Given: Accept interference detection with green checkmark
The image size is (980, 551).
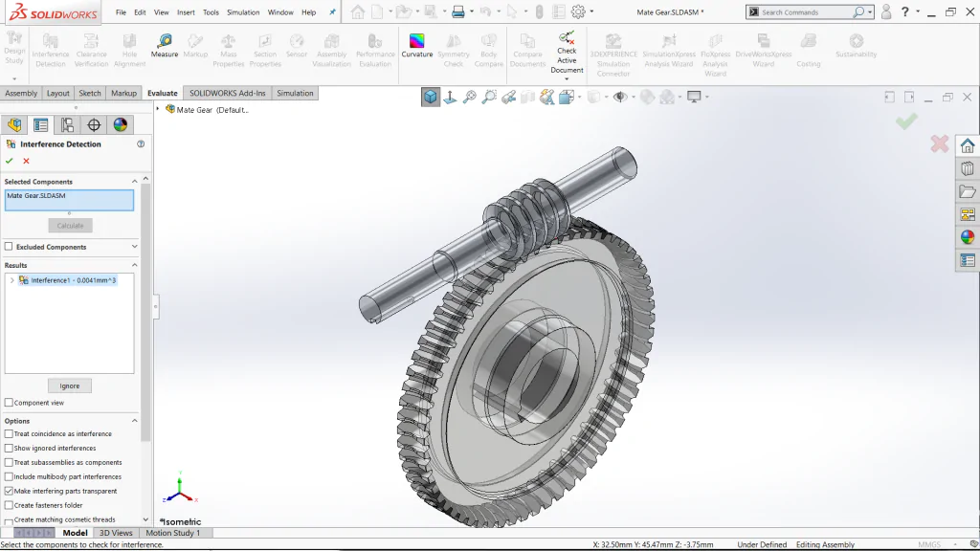Looking at the screenshot, I should [10, 161].
